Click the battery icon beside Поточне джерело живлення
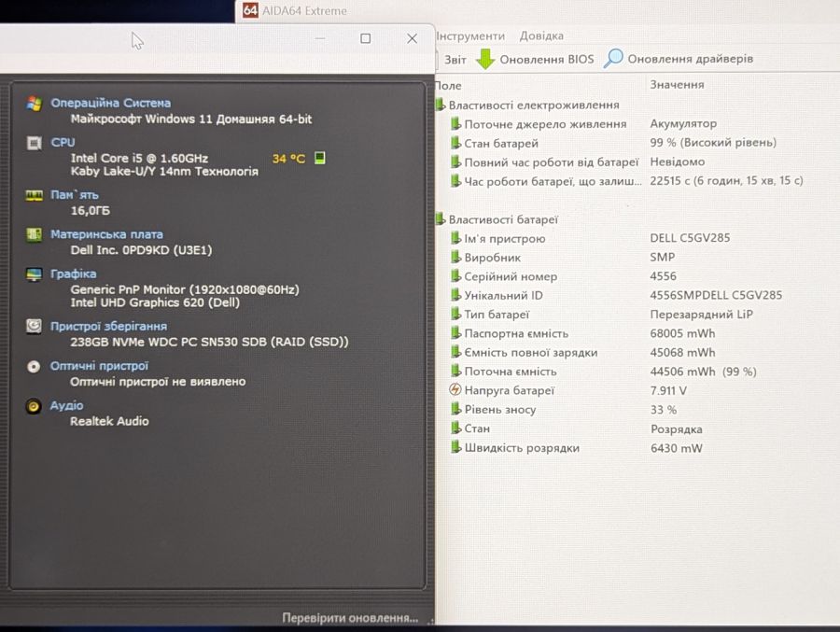The height and width of the screenshot is (632, 840). pos(455,124)
